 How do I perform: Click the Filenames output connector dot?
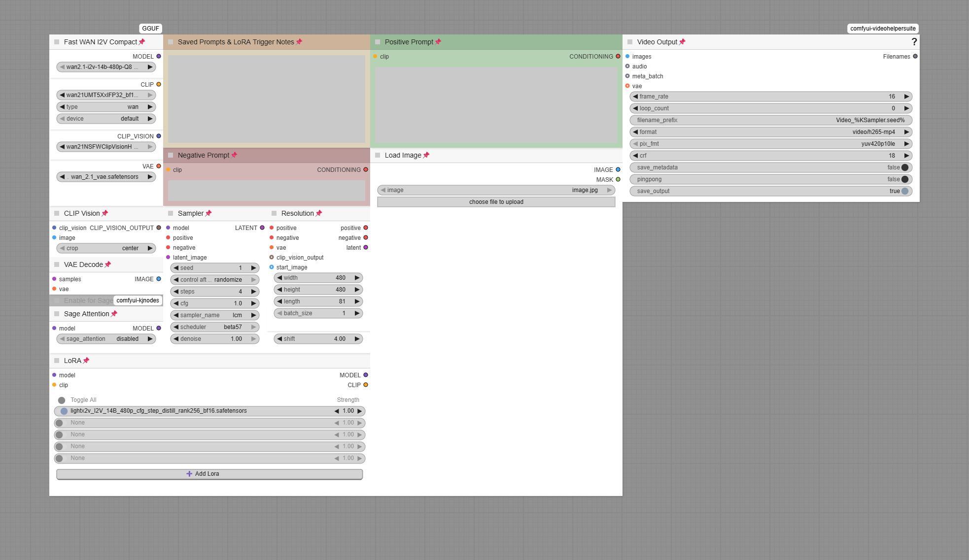915,57
